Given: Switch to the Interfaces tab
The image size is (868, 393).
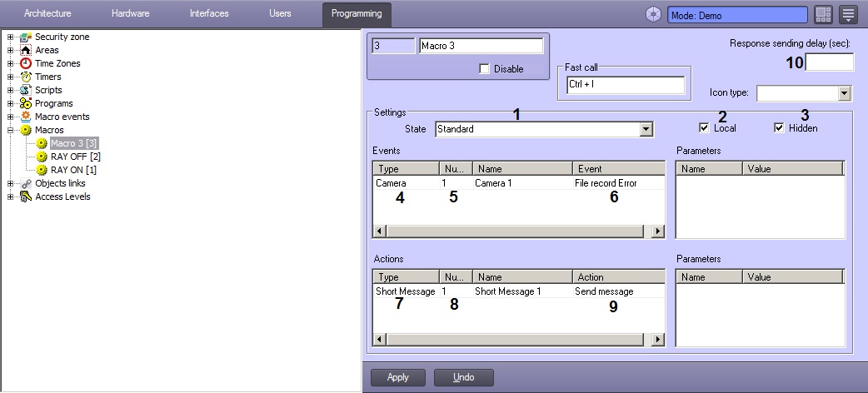Looking at the screenshot, I should [209, 13].
